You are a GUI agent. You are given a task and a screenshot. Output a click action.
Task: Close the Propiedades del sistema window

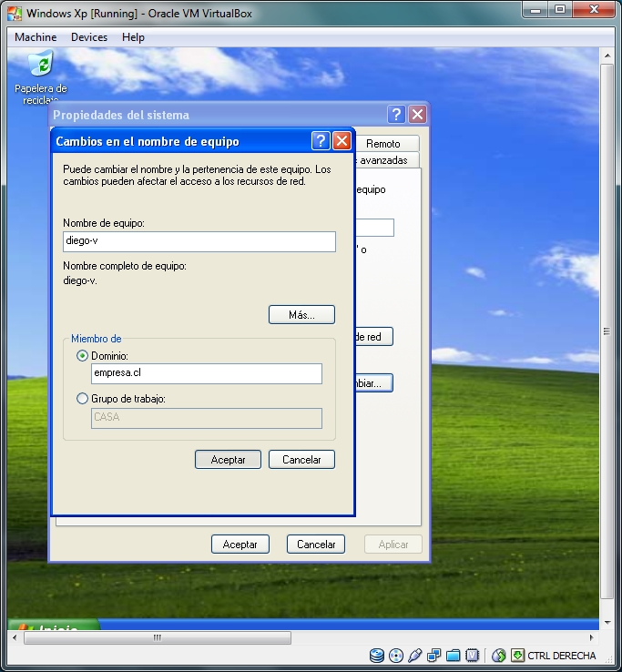(417, 115)
